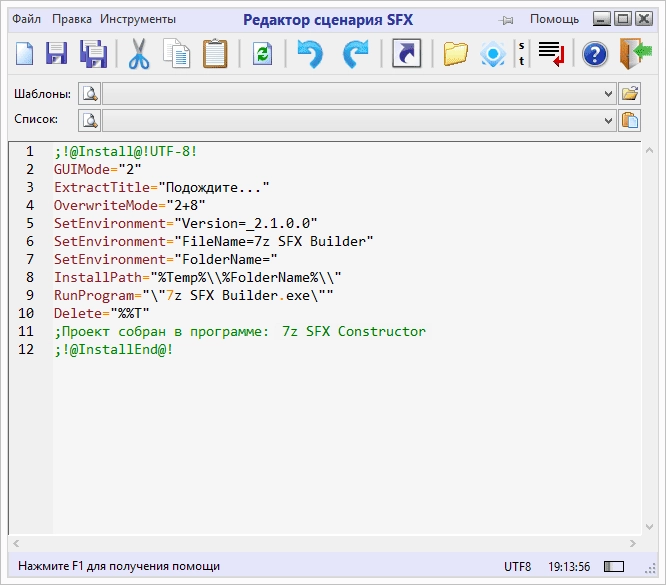Click the window resize grip in status bar corner
Image resolution: width=666 pixels, height=585 pixels.
[650, 569]
